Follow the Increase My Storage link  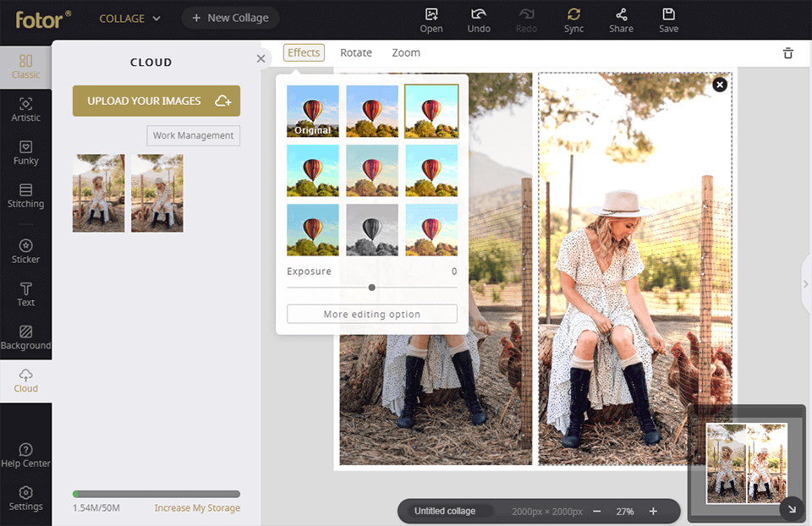coord(197,508)
